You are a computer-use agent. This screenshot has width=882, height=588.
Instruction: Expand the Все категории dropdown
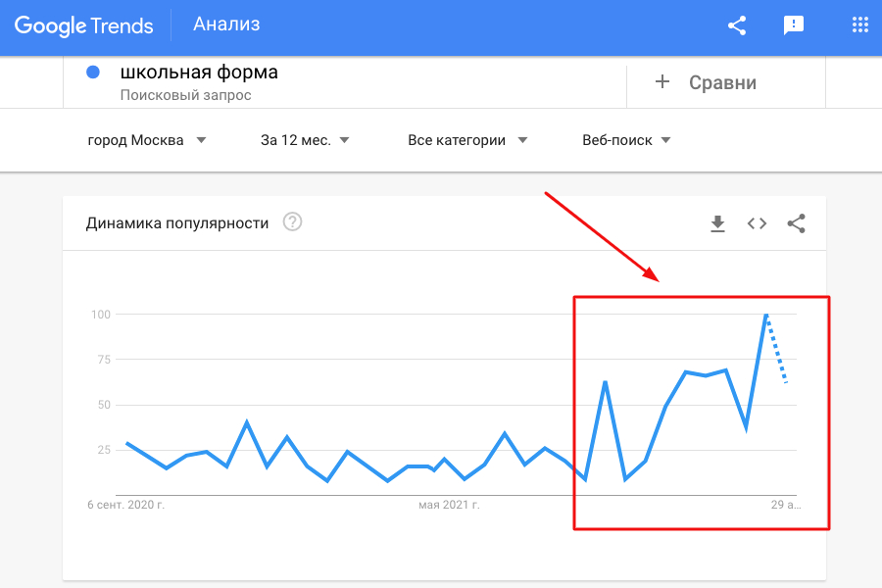467,140
